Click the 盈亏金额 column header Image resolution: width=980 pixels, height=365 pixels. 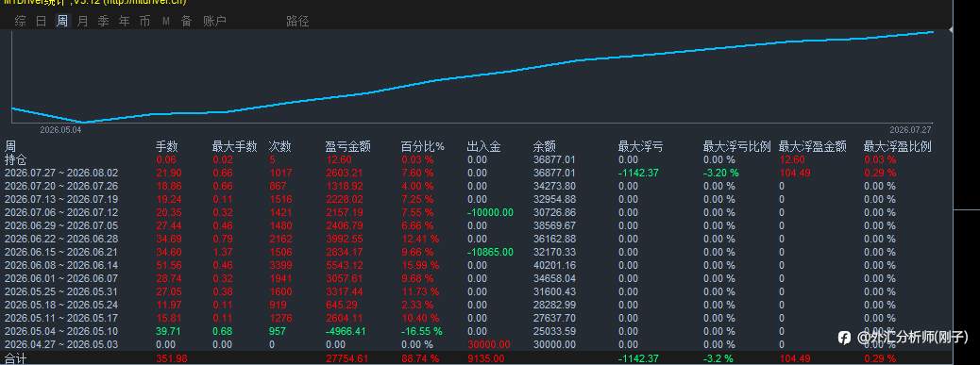click(348, 146)
